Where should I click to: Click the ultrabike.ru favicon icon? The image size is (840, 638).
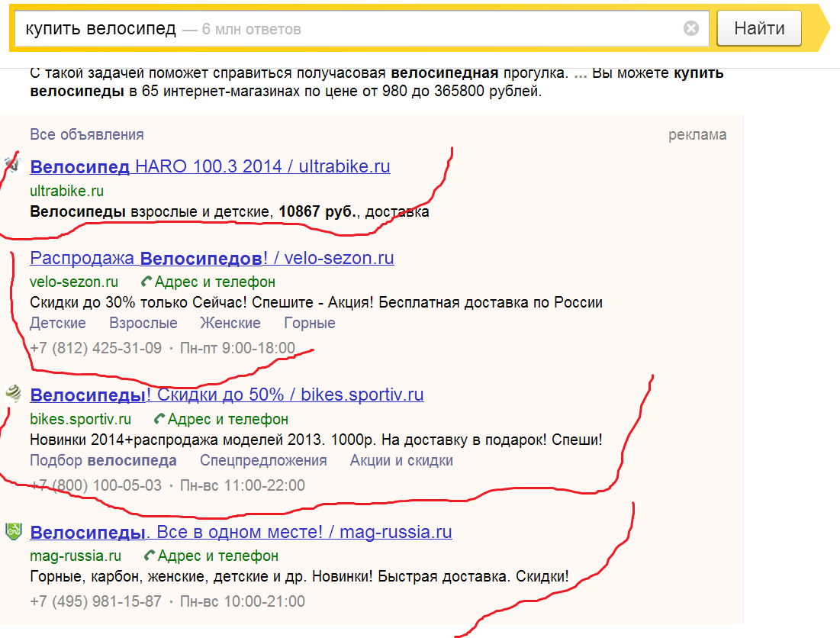[x=13, y=164]
